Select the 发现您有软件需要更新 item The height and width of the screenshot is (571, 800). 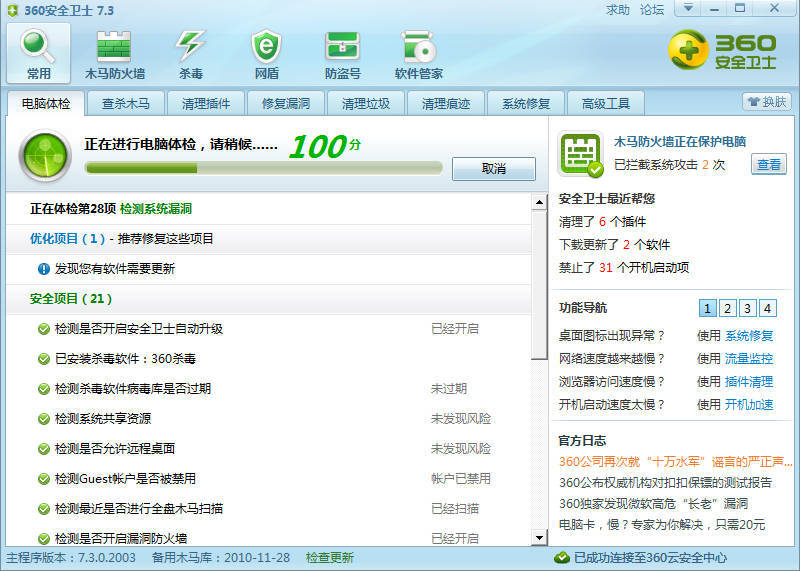coord(269,268)
